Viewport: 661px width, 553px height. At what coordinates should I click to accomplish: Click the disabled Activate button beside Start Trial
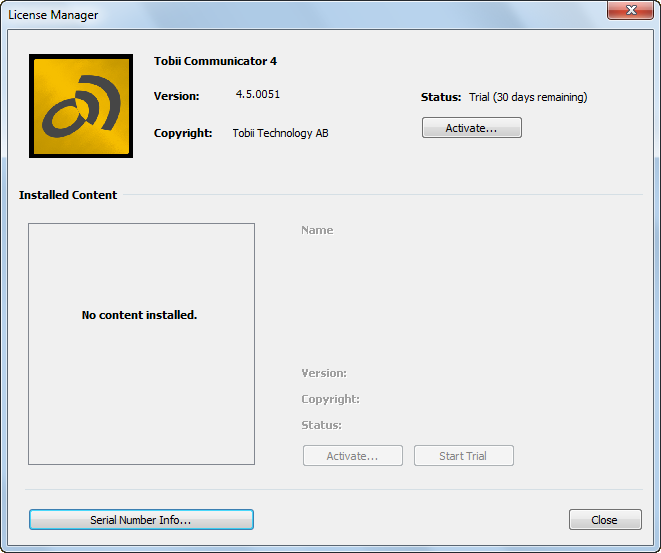[x=352, y=456]
